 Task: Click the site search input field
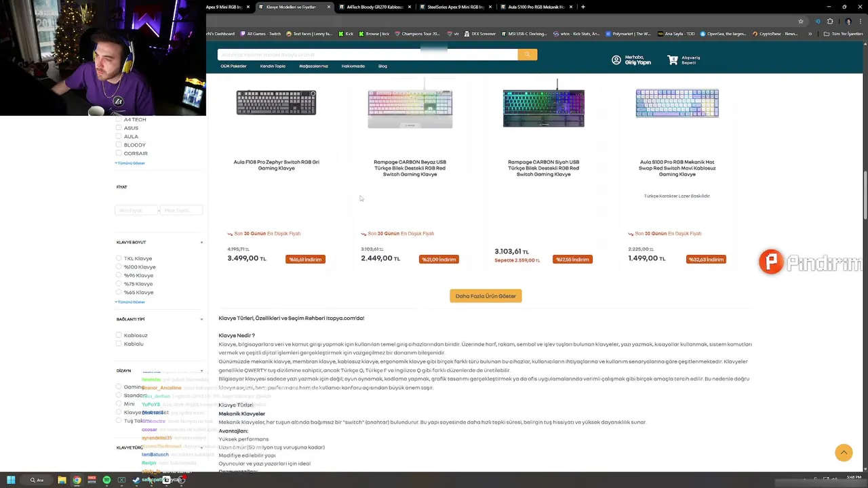click(367, 54)
